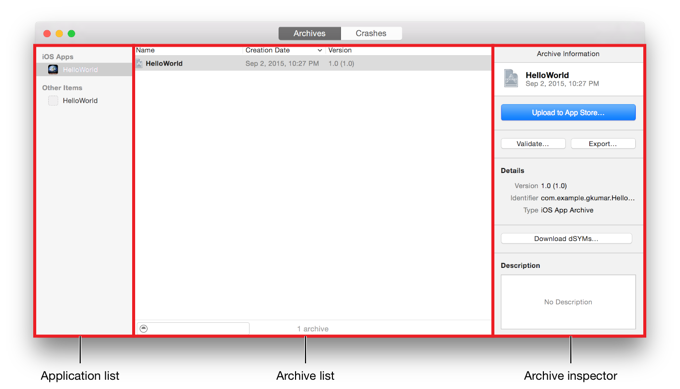This screenshot has width=680, height=389.
Task: Click the No Description text area
Action: tap(568, 302)
